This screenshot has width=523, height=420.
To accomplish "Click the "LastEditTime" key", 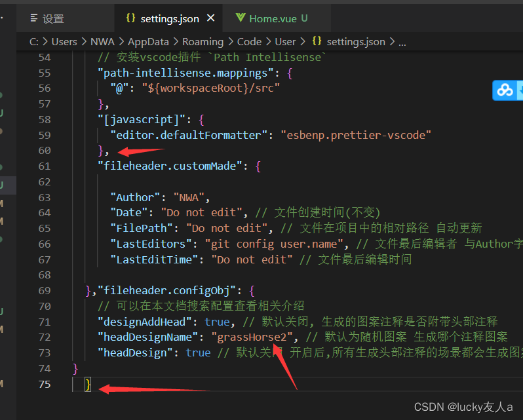I will tap(155, 259).
